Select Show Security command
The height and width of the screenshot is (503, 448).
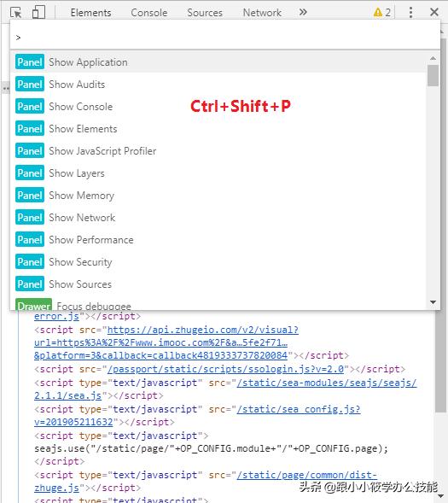click(x=218, y=262)
